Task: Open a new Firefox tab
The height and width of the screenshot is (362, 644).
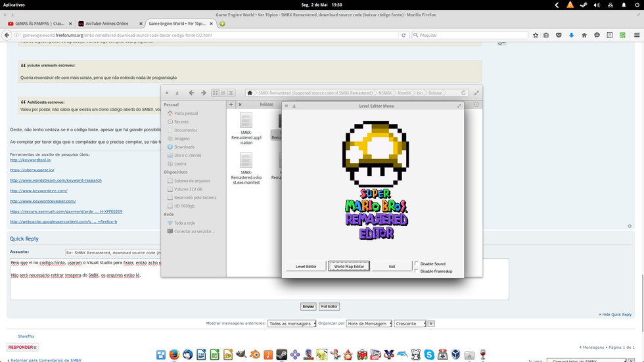Action: click(222, 24)
